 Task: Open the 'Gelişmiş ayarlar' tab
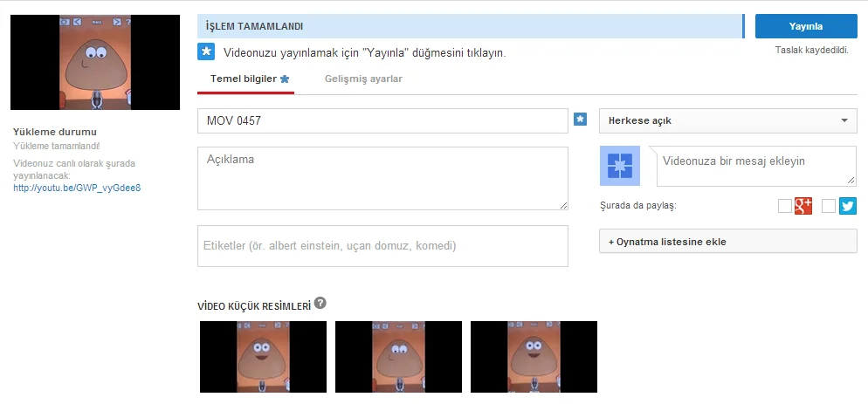pyautogui.click(x=363, y=79)
